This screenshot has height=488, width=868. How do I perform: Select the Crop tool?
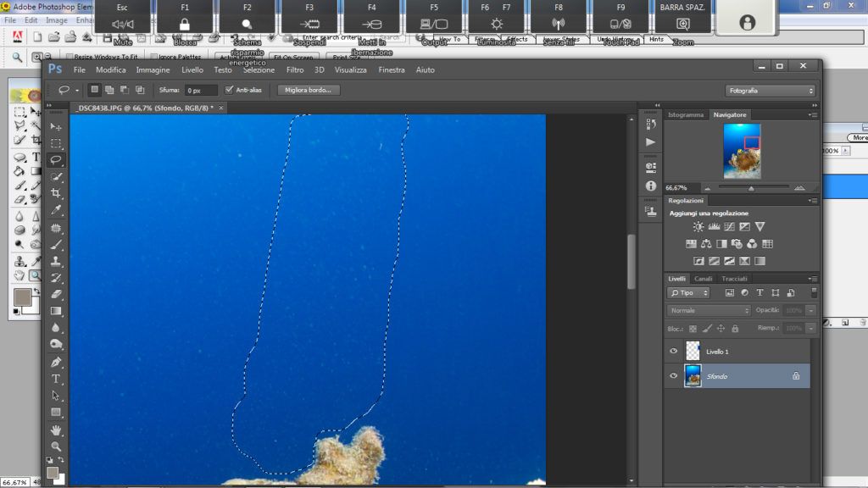point(56,193)
